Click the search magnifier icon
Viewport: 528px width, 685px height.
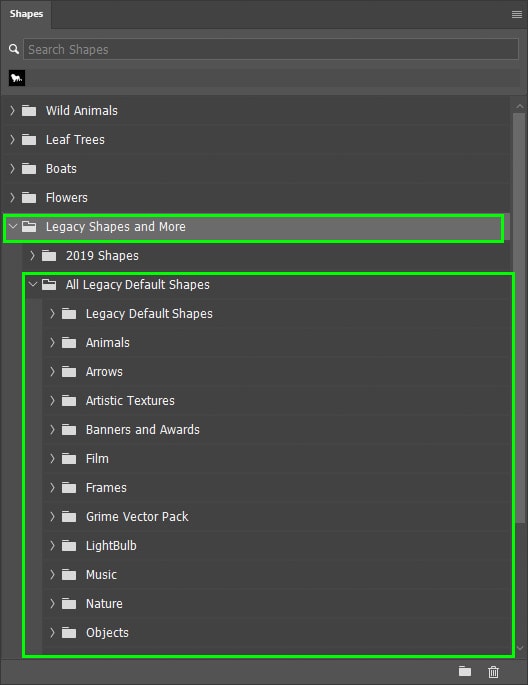pos(14,49)
